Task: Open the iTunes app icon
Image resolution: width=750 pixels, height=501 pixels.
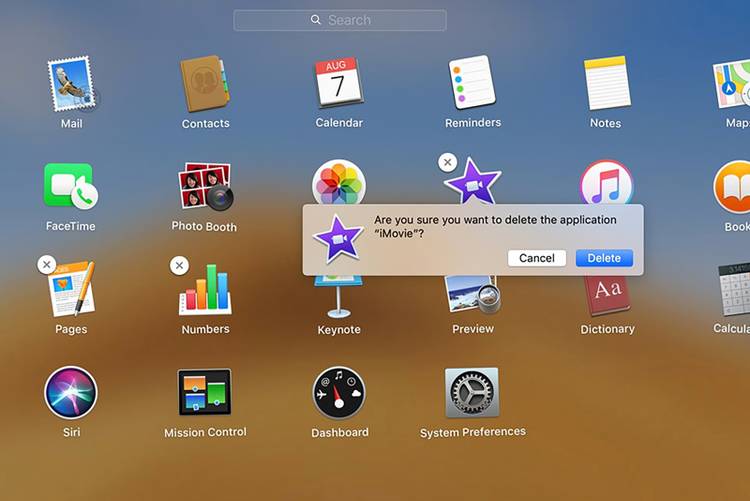Action: coord(607,183)
